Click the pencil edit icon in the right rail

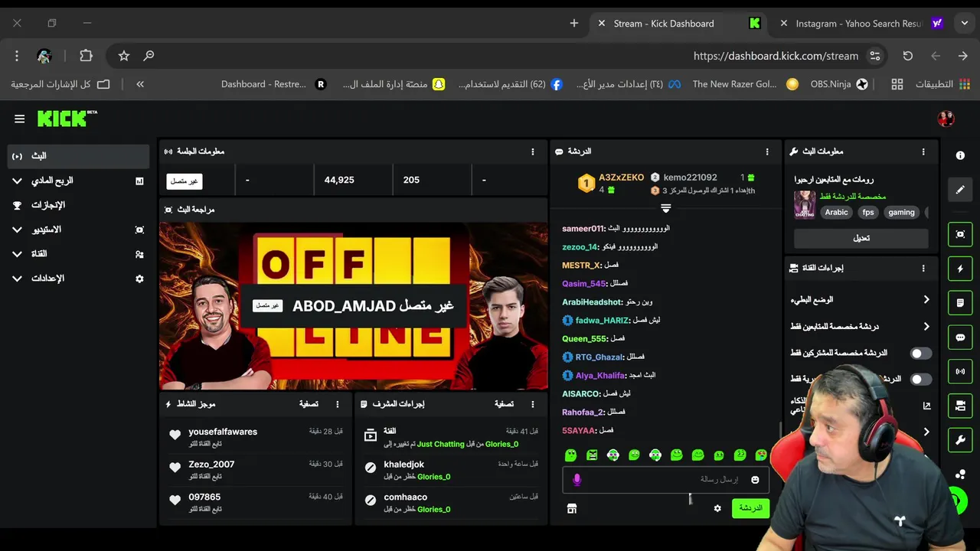coord(960,190)
